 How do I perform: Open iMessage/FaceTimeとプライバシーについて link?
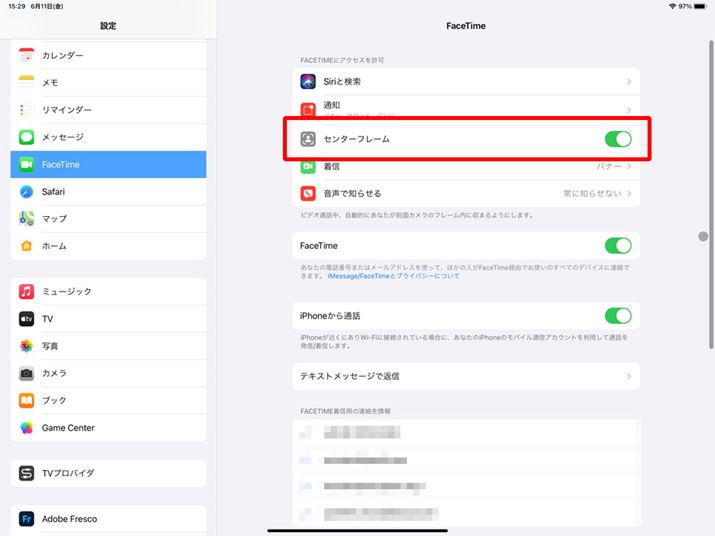pyautogui.click(x=393, y=276)
